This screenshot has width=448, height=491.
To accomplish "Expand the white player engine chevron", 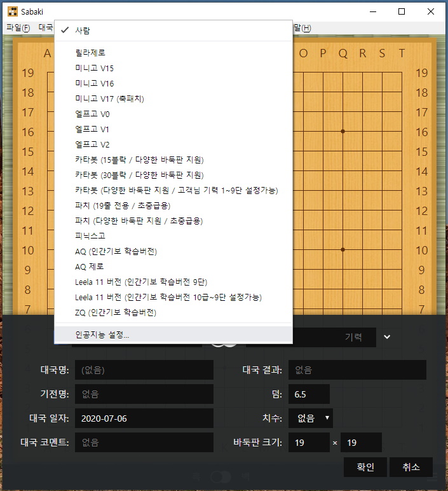I will [387, 337].
